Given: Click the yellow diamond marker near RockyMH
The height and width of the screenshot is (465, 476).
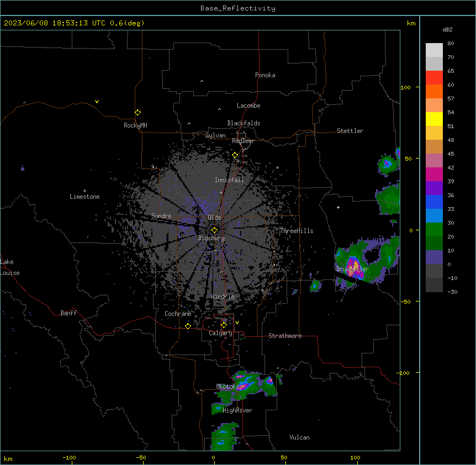Looking at the screenshot, I should [x=137, y=113].
